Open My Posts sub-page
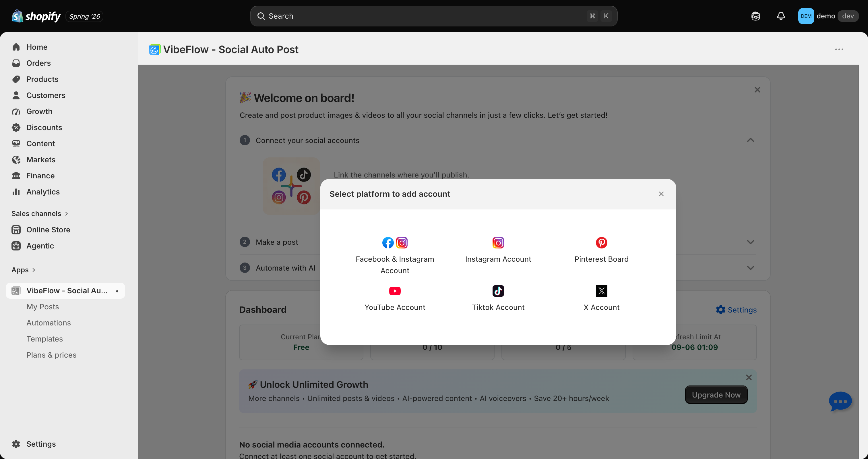This screenshot has height=459, width=868. [x=42, y=306]
